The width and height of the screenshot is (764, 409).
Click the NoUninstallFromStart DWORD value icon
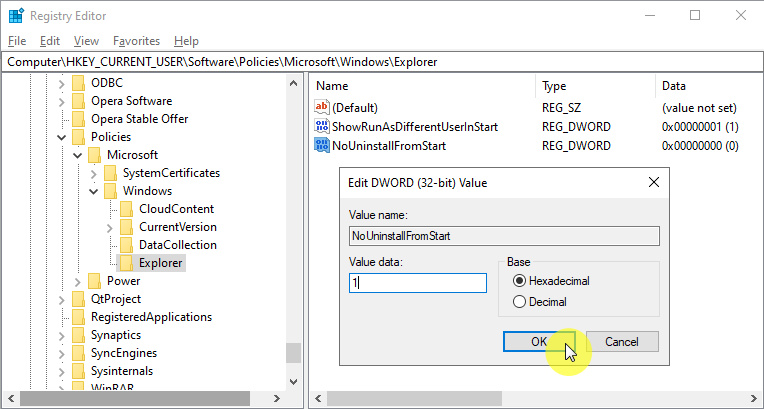[x=322, y=146]
